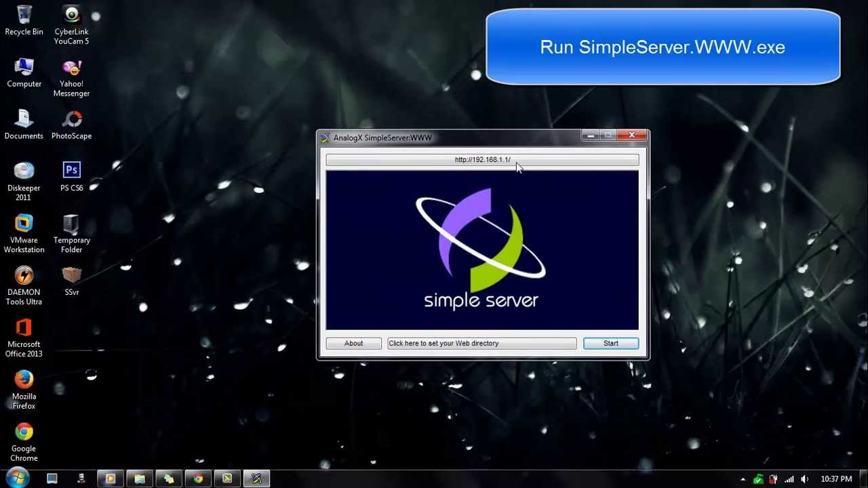Screen dimensions: 868x488
Task: Open the yellow-green app taskbar button
Action: 227,479
